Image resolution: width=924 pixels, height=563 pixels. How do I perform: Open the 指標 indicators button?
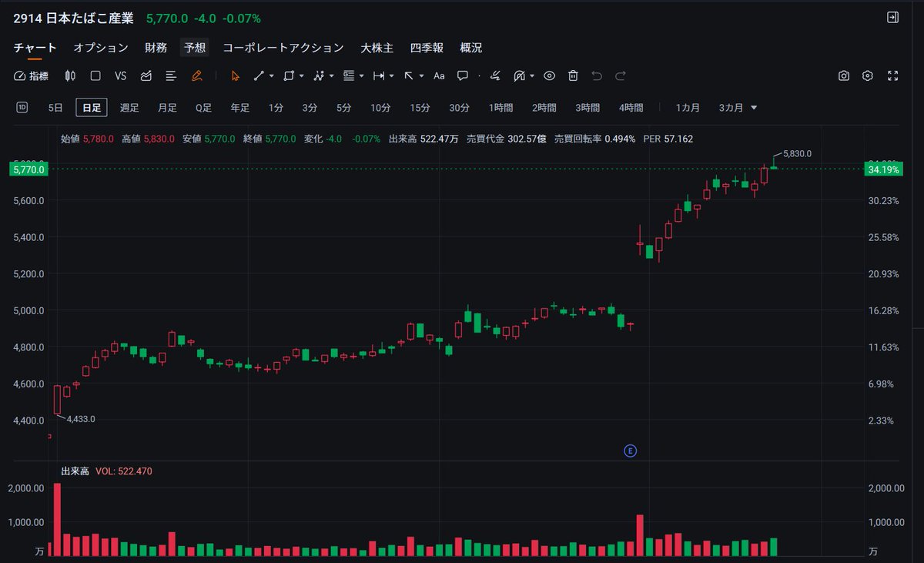click(x=31, y=75)
